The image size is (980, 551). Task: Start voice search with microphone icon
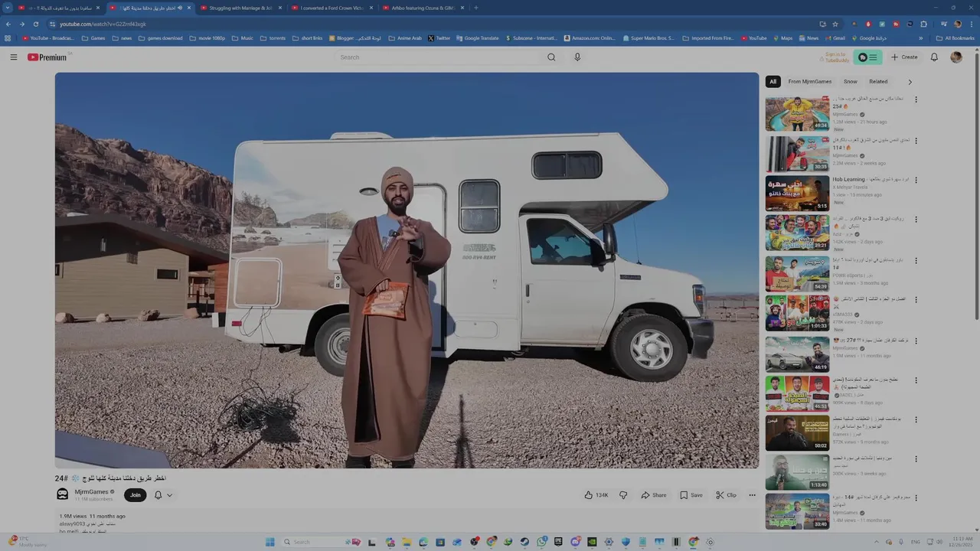pyautogui.click(x=577, y=57)
